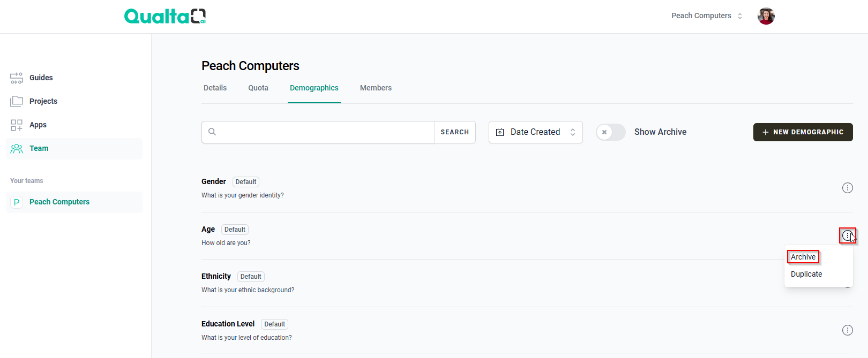
Task: Switch to the Details tab
Action: (x=215, y=88)
